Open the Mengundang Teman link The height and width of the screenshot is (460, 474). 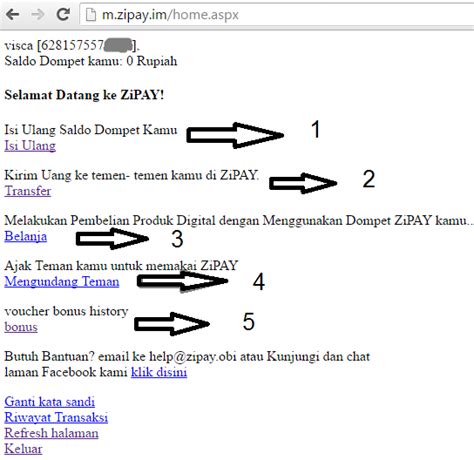tap(62, 282)
